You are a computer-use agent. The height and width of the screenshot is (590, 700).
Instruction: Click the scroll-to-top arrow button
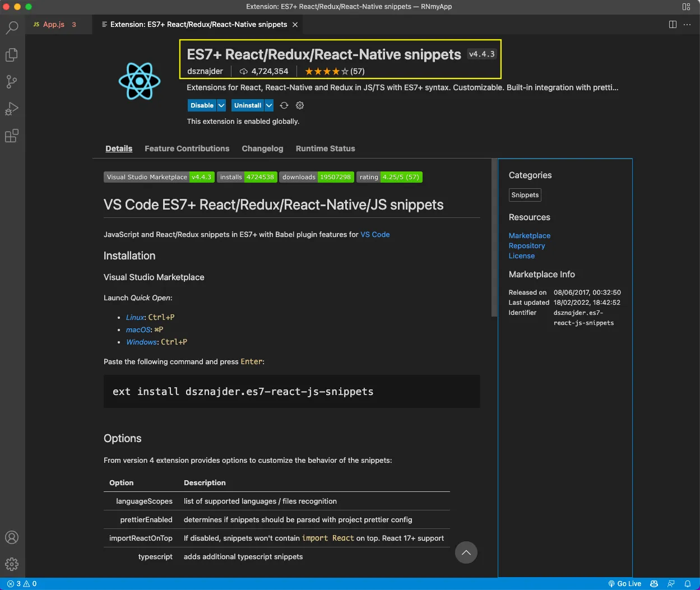click(x=466, y=552)
